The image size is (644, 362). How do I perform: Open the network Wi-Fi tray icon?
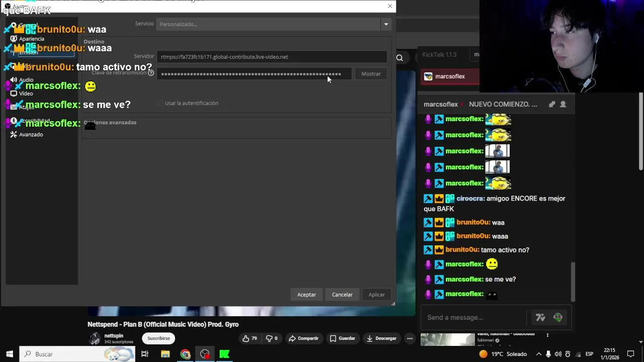pyautogui.click(x=578, y=354)
